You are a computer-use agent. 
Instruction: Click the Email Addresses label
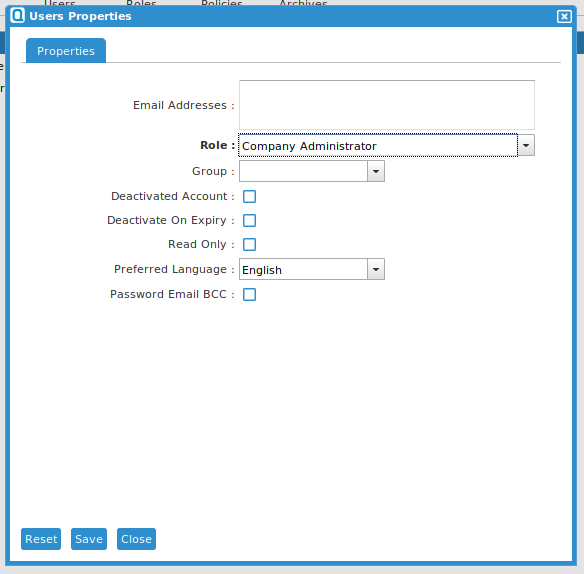click(x=184, y=105)
